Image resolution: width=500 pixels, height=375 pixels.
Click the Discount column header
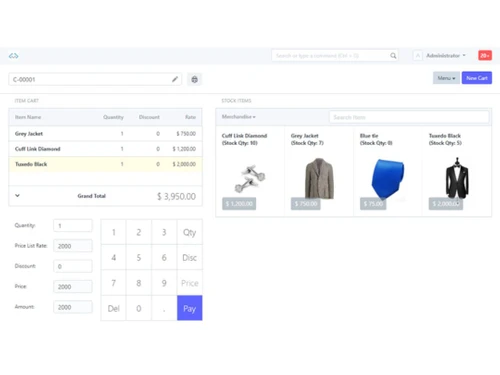pos(149,117)
